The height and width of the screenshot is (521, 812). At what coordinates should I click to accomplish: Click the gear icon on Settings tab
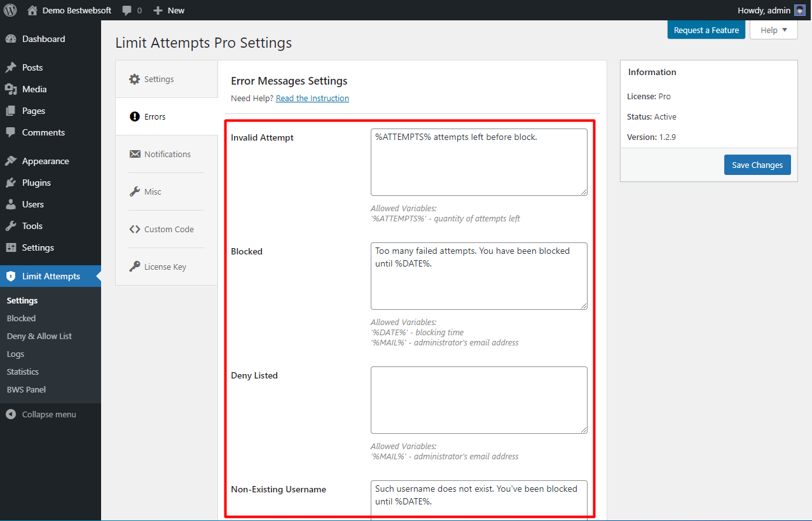134,79
